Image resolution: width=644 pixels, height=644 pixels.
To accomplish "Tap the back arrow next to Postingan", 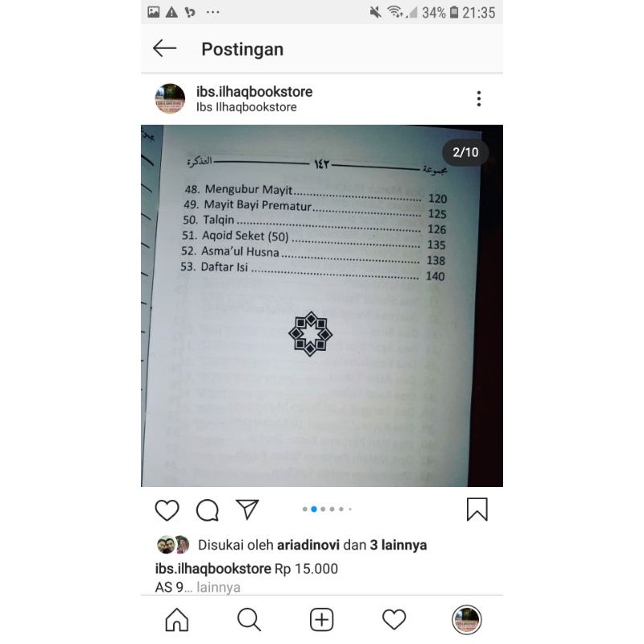I will tap(164, 48).
